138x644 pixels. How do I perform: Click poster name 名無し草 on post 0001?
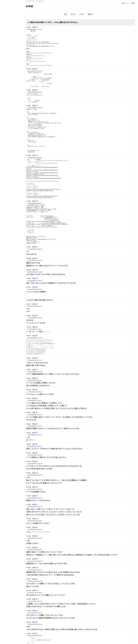[x=35, y=27]
